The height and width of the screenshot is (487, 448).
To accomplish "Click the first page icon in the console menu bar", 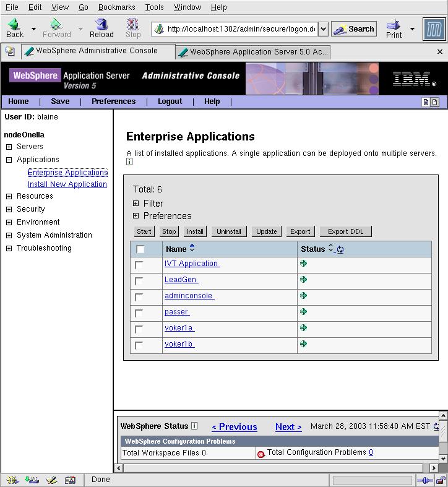I will click(x=426, y=102).
